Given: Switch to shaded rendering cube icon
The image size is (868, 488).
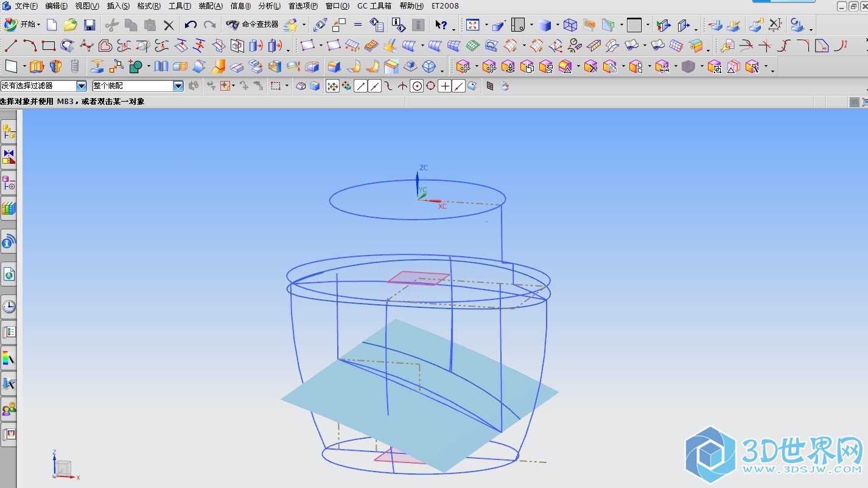Looking at the screenshot, I should pyautogui.click(x=544, y=25).
